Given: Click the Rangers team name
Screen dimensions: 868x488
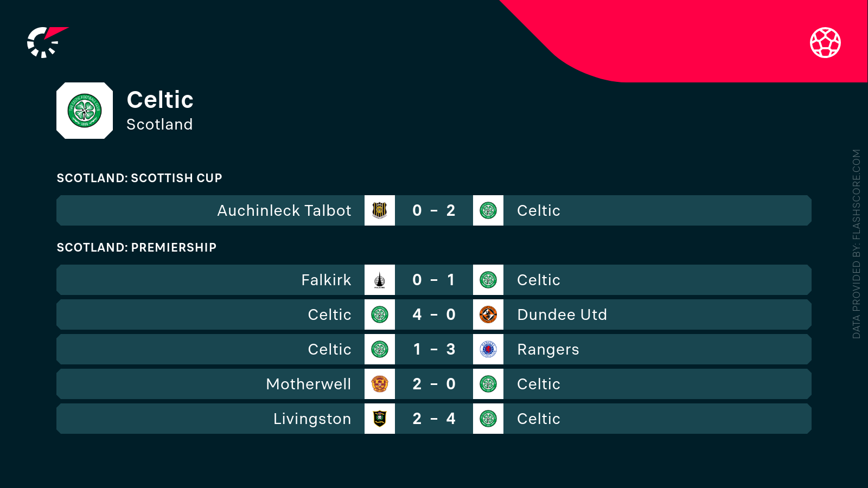Looking at the screenshot, I should pyautogui.click(x=548, y=349).
